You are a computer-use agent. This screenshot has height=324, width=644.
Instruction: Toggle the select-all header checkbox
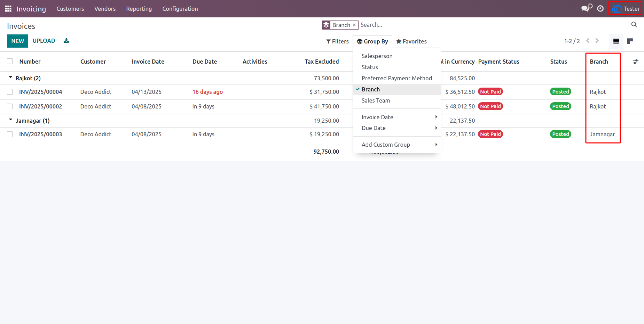coord(10,61)
